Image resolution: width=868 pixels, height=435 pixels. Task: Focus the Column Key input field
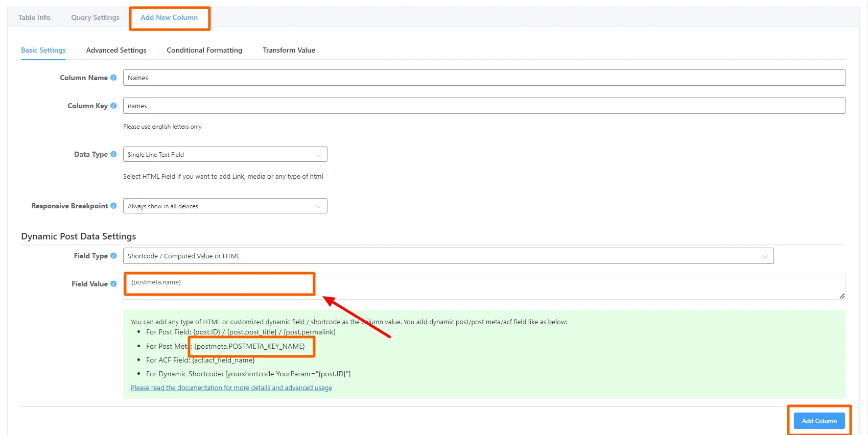click(x=484, y=106)
